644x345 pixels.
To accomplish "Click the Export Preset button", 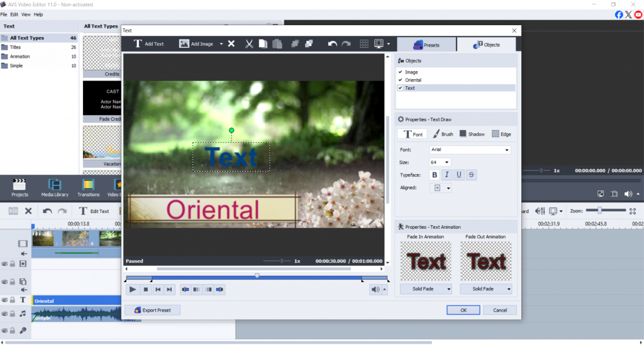I will click(153, 310).
